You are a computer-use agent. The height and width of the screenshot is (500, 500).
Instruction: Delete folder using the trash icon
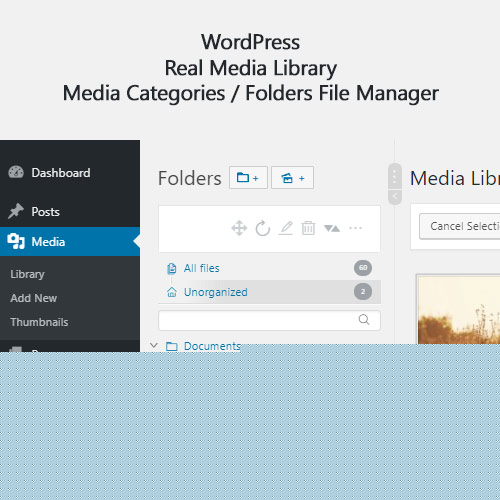point(308,228)
